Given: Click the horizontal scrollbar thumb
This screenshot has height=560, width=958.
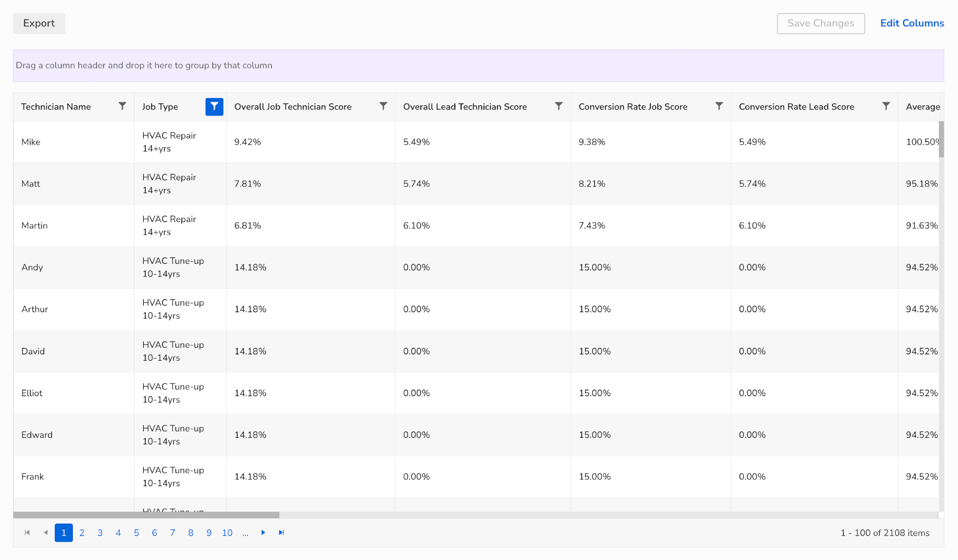Looking at the screenshot, I should 146,515.
